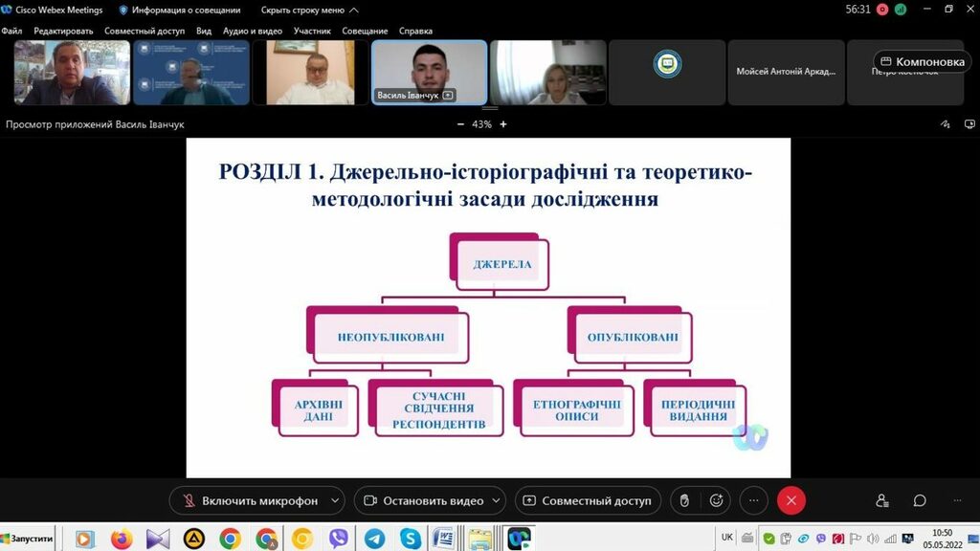Zoom in shared content with plus button
The height and width of the screenshot is (551, 980).
pyautogui.click(x=503, y=124)
